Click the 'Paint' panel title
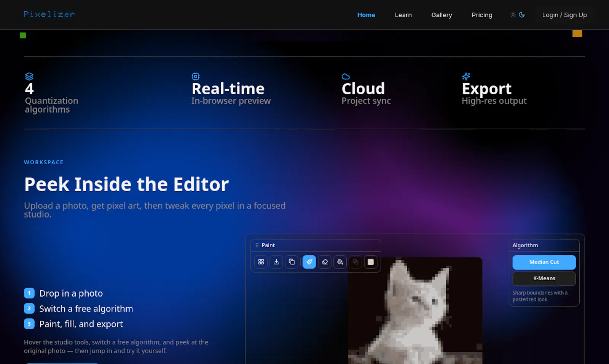The width and height of the screenshot is (609, 364). click(x=268, y=245)
